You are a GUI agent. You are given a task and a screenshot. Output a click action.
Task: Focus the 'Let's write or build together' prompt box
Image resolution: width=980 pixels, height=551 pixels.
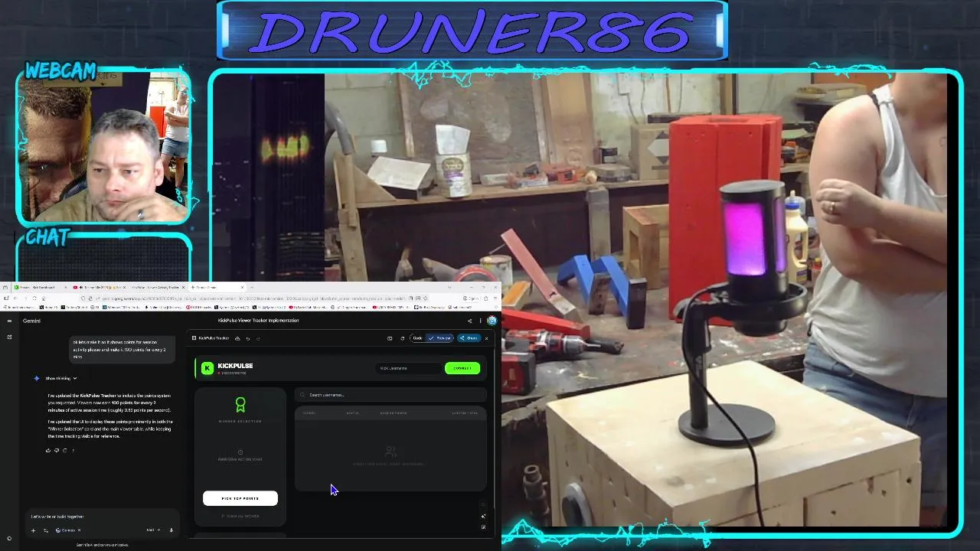click(x=103, y=517)
